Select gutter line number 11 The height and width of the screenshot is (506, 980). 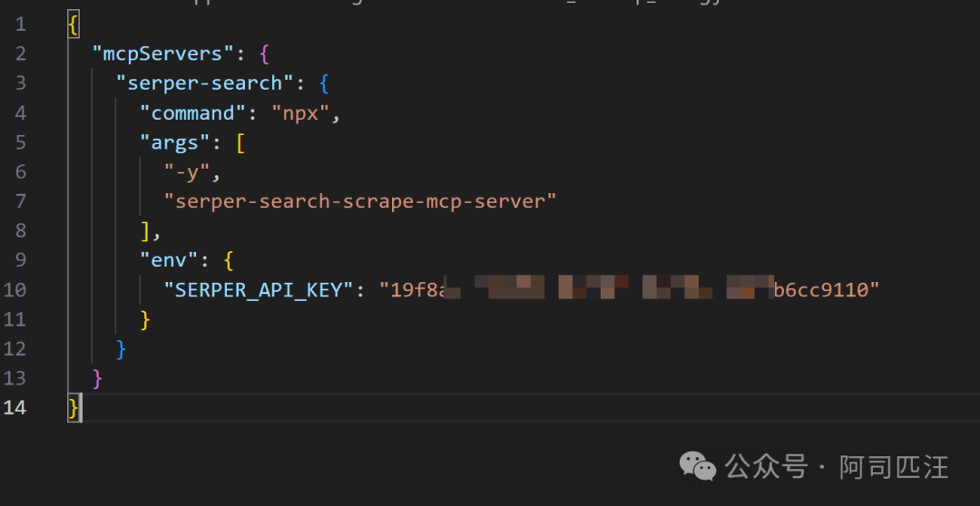coord(15,319)
